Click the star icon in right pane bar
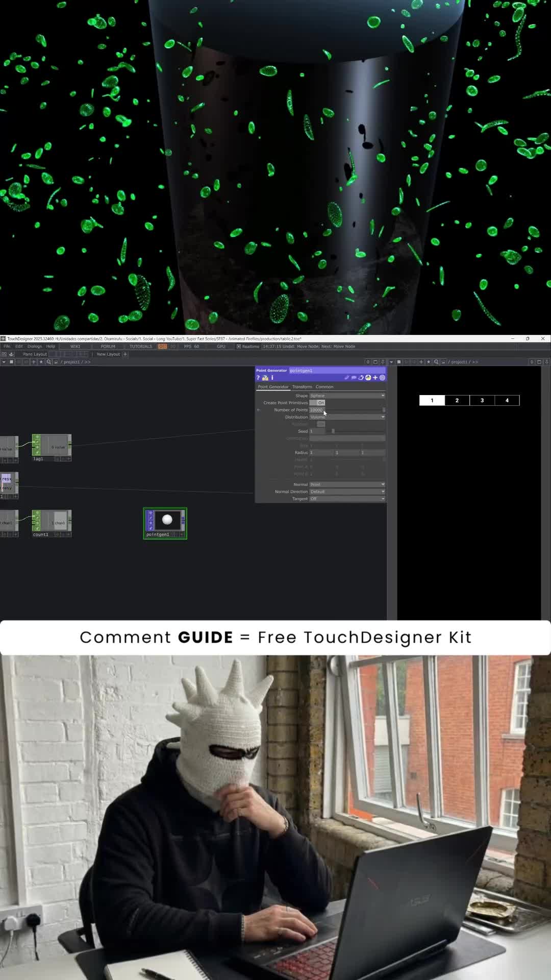This screenshot has width=551, height=980. click(429, 362)
